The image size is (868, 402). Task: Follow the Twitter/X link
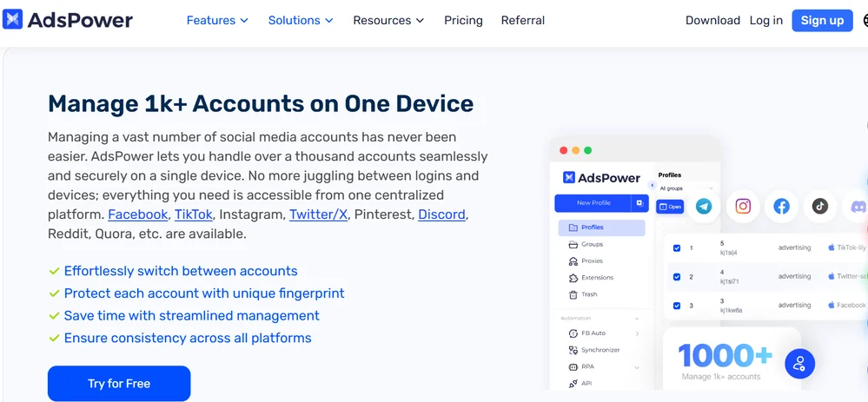coord(318,214)
